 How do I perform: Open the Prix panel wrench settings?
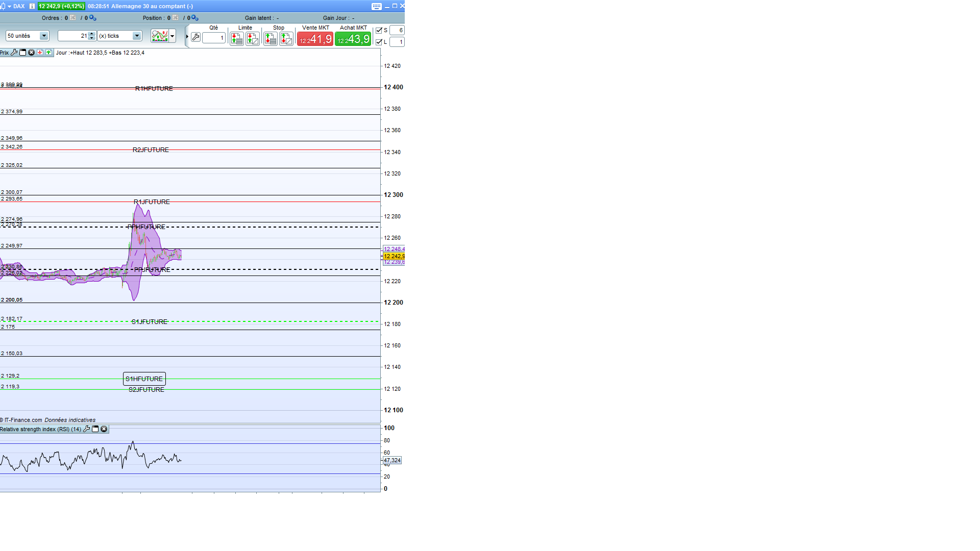coord(14,53)
